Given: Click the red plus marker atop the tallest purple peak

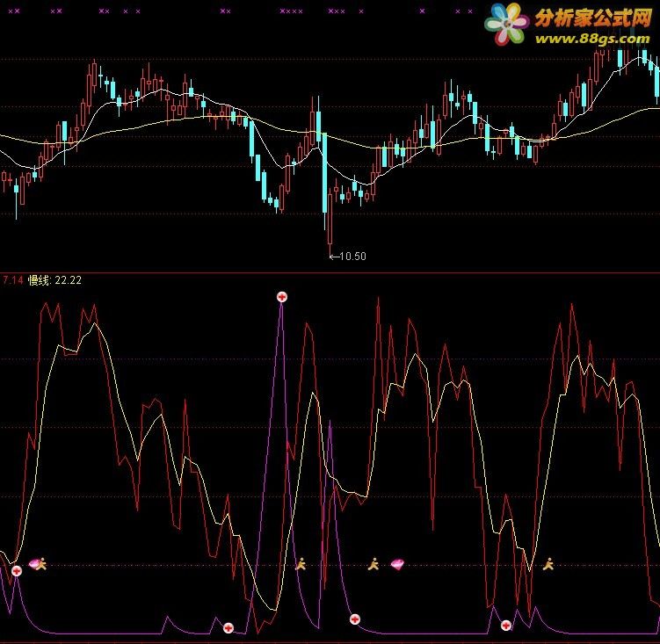Looking at the screenshot, I should (282, 297).
